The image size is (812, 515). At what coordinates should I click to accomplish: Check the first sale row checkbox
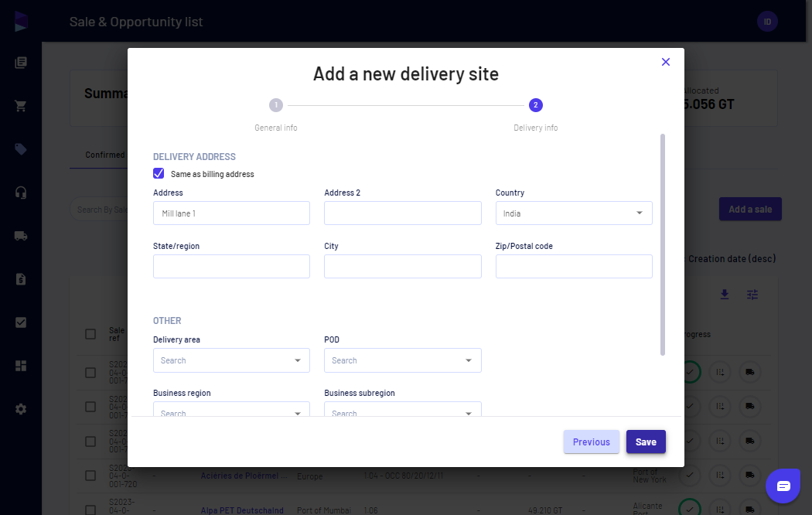tap(90, 373)
